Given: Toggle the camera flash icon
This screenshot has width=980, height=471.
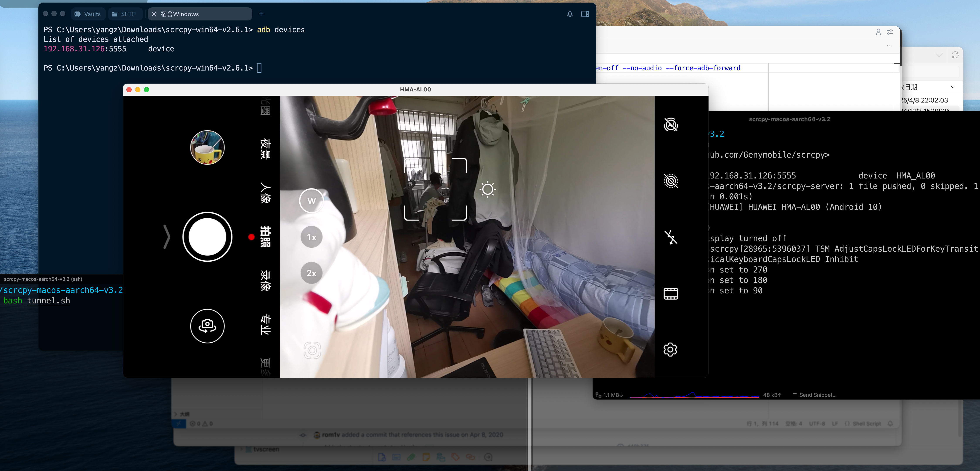Looking at the screenshot, I should coord(671,237).
